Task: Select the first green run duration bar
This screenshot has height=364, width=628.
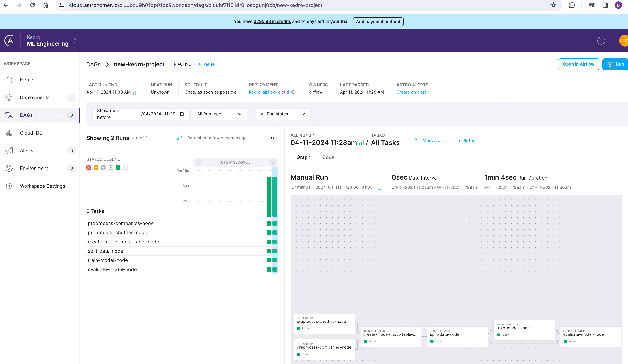Action: [268, 197]
